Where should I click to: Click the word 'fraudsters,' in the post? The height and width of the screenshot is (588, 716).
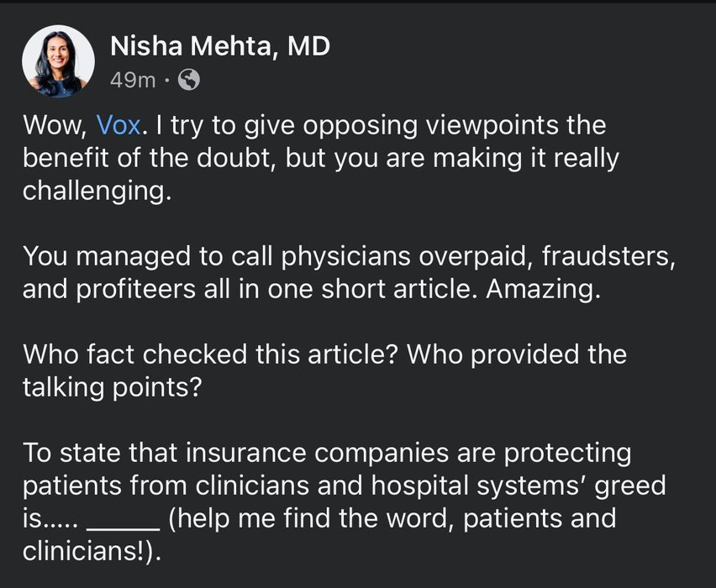608,256
